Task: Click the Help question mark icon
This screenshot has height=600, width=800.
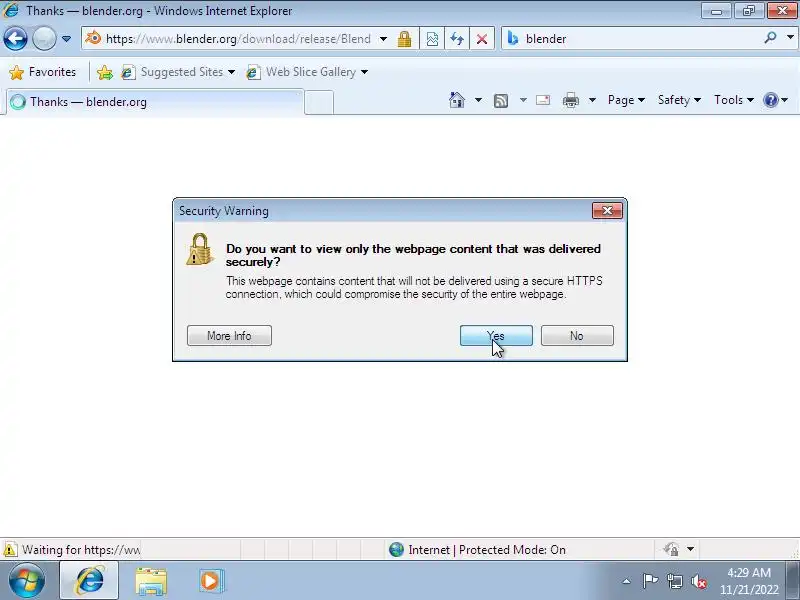Action: (x=770, y=100)
